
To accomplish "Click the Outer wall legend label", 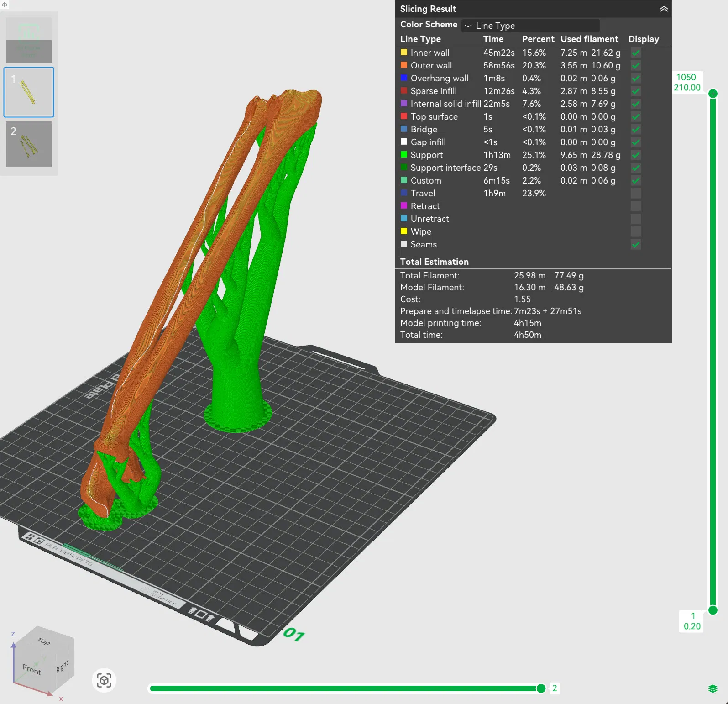I will (431, 66).
